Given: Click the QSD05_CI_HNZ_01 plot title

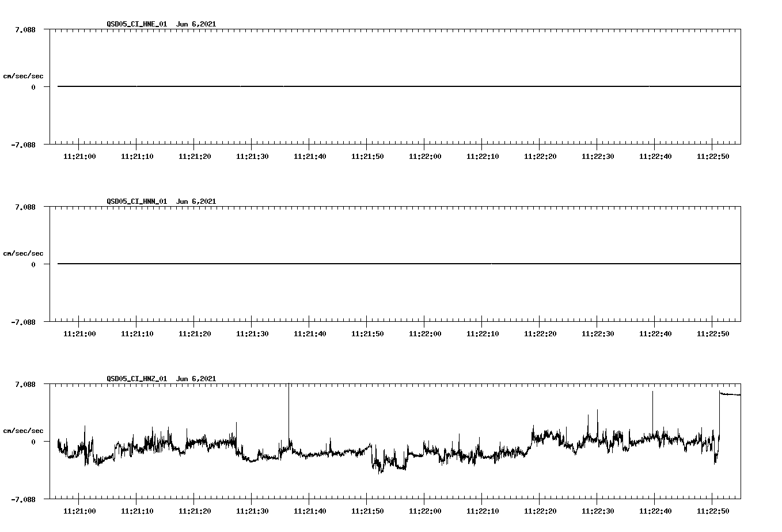Looking at the screenshot, I should (137, 379).
